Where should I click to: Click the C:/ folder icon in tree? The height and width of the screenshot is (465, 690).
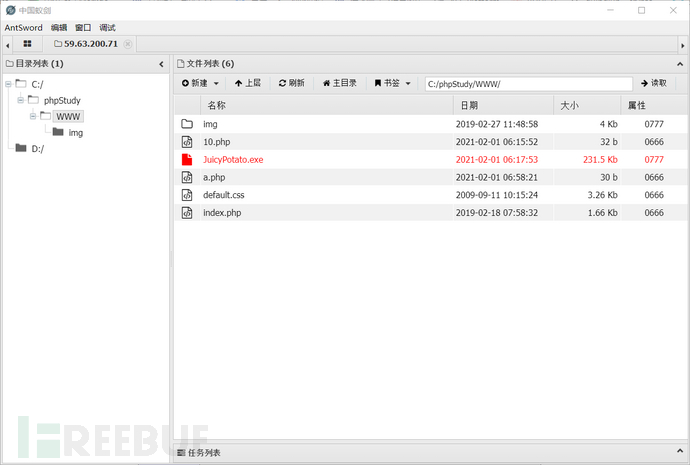coord(21,83)
